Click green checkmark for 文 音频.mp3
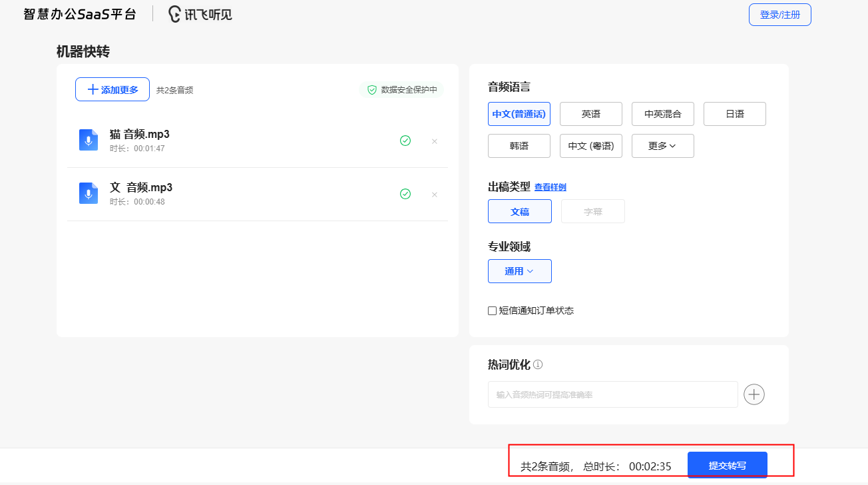The image size is (868, 485). click(x=405, y=194)
